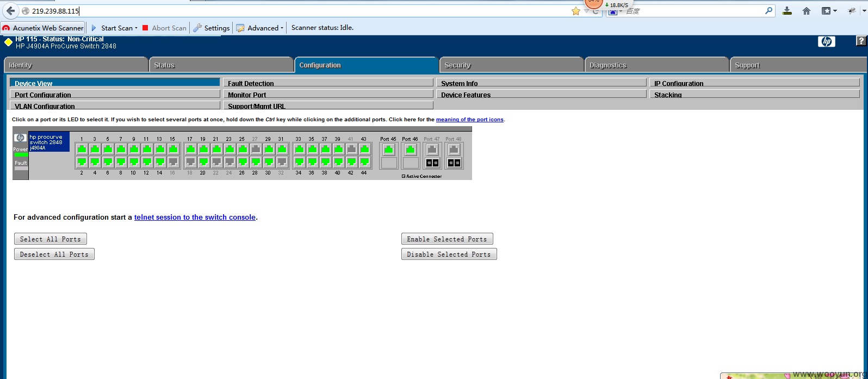
Task: Click the Greasemonkey monkey icon
Action: pyautogui.click(x=852, y=11)
